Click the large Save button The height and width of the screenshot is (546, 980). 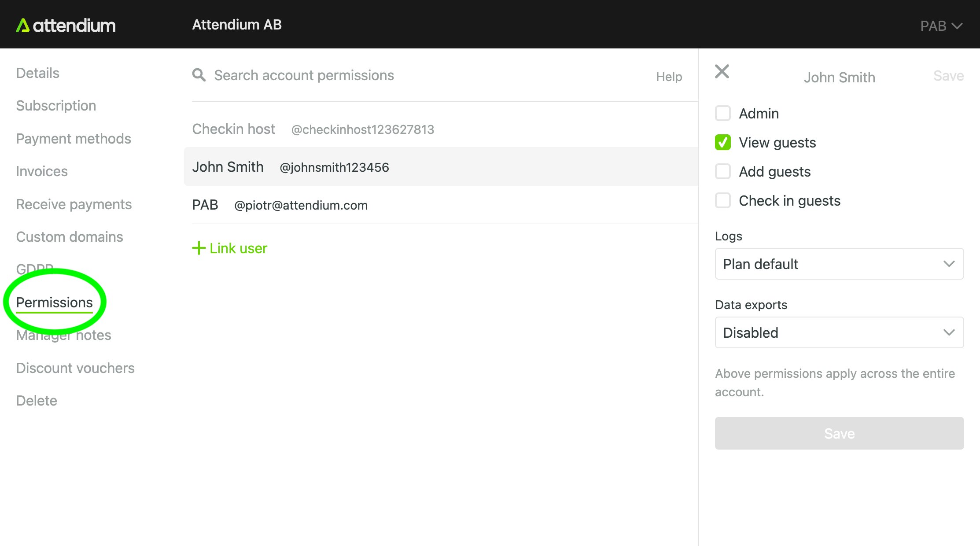839,433
